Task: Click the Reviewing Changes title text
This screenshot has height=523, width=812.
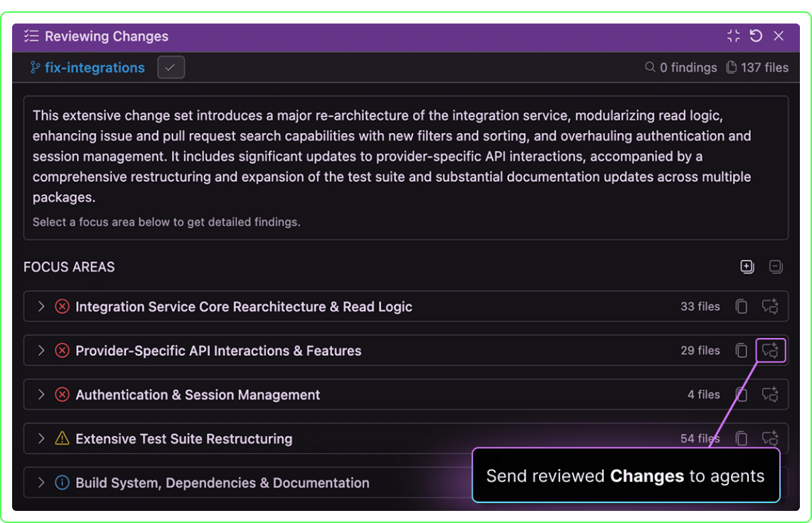Action: (x=107, y=36)
